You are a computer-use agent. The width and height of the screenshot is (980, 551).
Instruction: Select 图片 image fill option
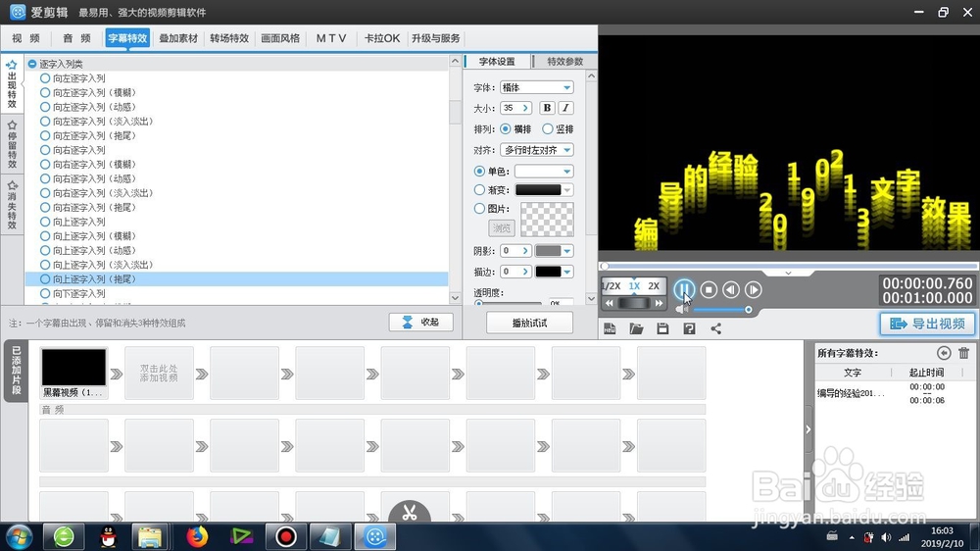tap(479, 208)
